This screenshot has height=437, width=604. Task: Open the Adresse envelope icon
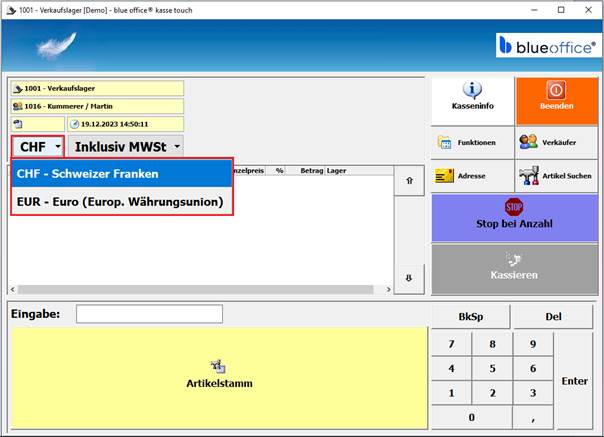pyautogui.click(x=445, y=176)
